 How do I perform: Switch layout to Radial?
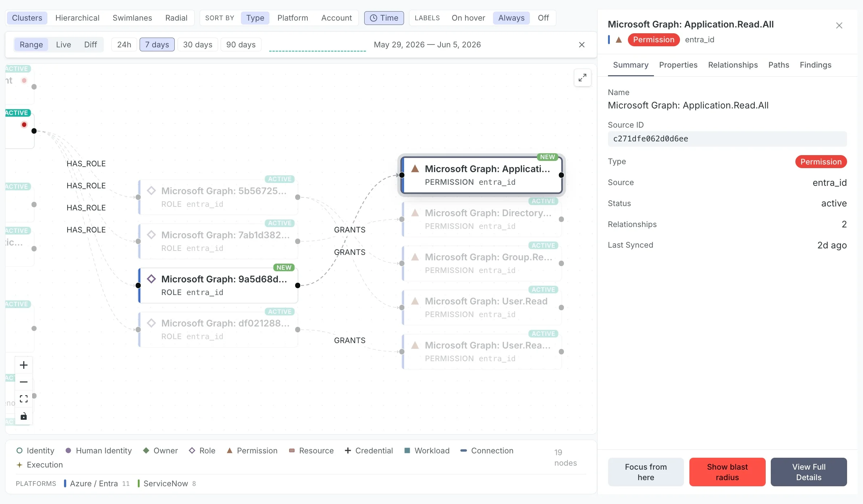pos(176,18)
